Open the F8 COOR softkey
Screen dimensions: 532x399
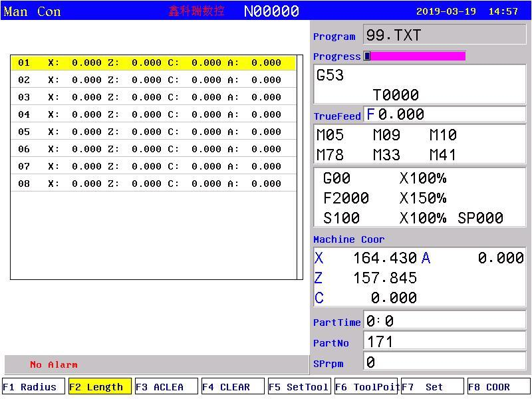coord(499,387)
